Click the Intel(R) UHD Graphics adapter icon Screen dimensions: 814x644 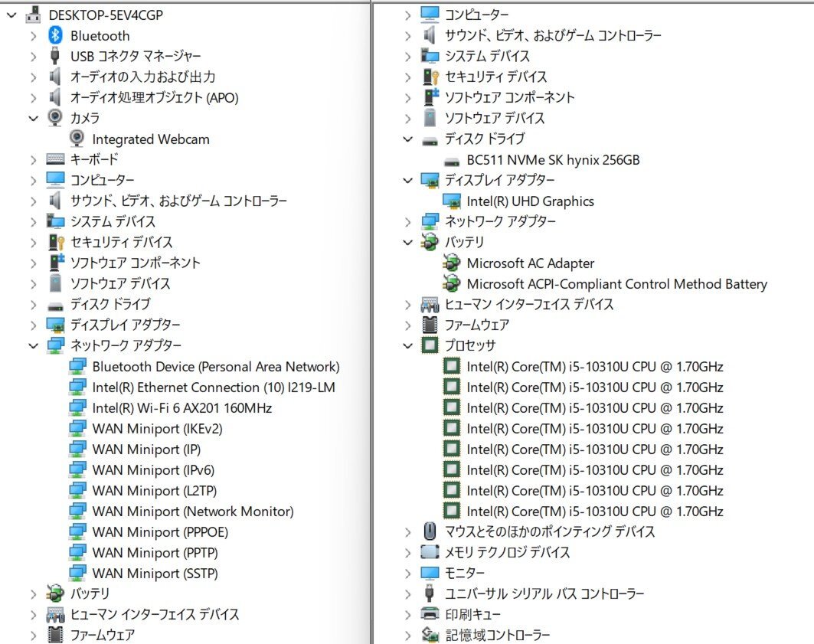coord(452,201)
